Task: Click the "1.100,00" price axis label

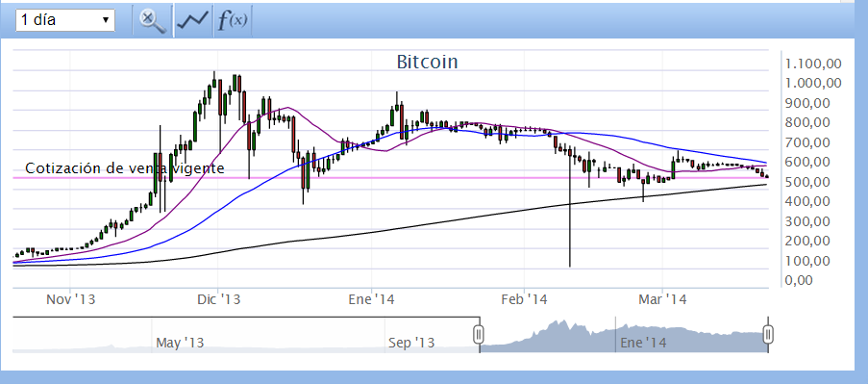Action: click(814, 64)
